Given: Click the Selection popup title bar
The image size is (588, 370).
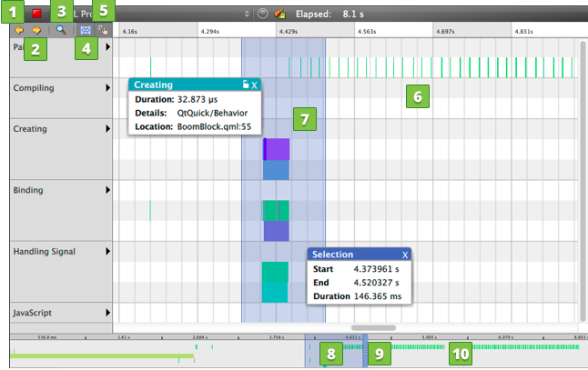Looking at the screenshot, I should 359,255.
